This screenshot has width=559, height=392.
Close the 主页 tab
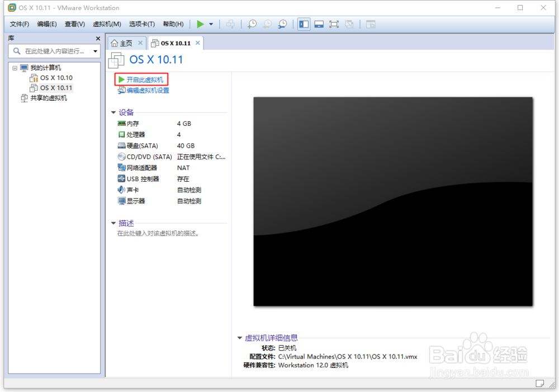[x=140, y=43]
